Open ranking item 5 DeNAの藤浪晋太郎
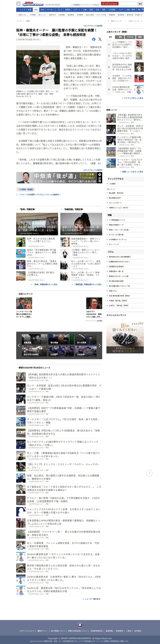Viewport: 160px width, 644px height. (x=125, y=89)
